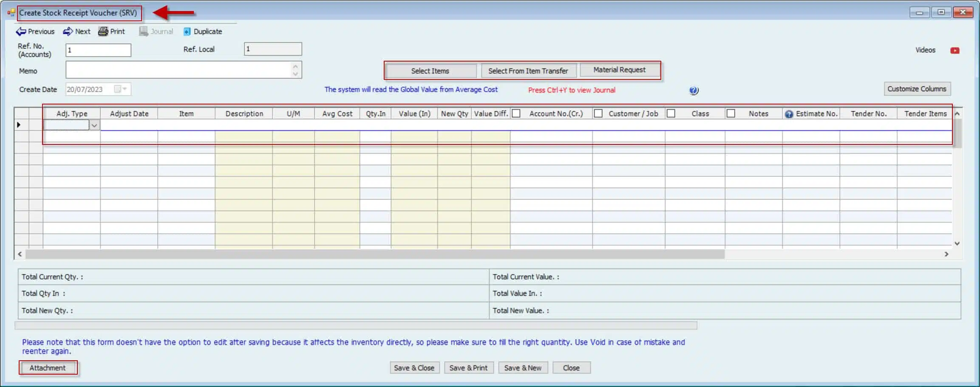This screenshot has height=387, width=980.
Task: Open the Customize Columns option
Action: pos(917,89)
